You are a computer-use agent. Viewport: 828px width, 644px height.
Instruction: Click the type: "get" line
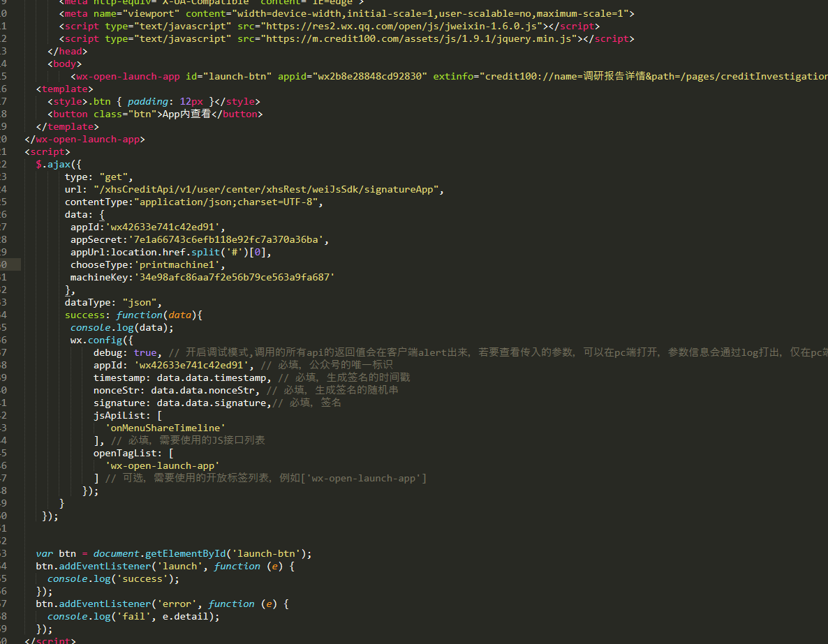(x=98, y=177)
